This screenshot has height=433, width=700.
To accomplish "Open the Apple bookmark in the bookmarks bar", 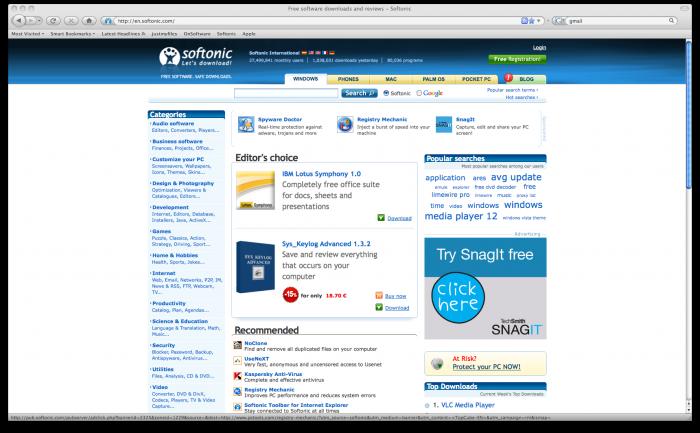I will click(x=249, y=34).
